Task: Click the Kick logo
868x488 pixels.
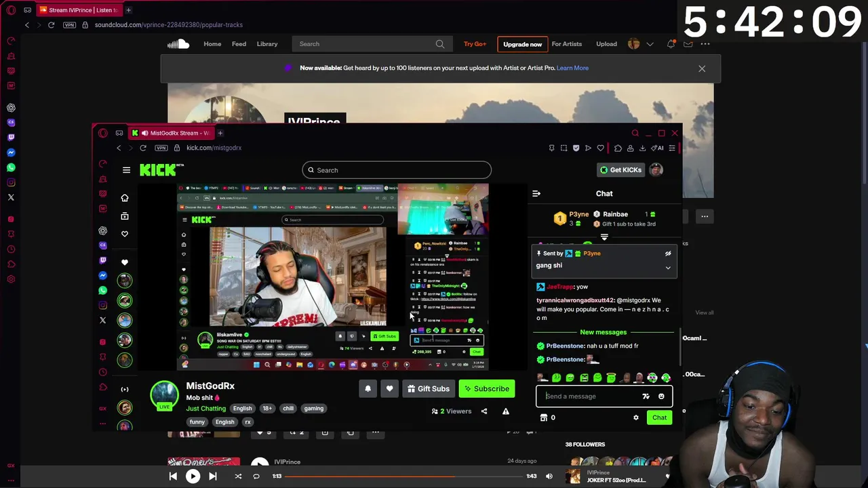Action: click(161, 169)
